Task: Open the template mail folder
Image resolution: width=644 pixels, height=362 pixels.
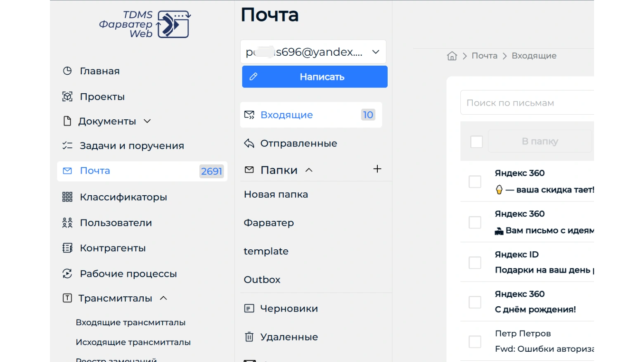Action: coord(266,251)
